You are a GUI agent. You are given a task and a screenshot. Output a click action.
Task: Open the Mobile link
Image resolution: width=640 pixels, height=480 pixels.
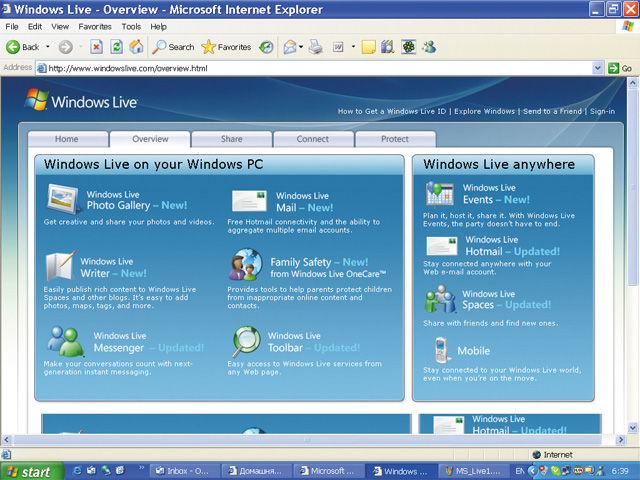tap(473, 351)
